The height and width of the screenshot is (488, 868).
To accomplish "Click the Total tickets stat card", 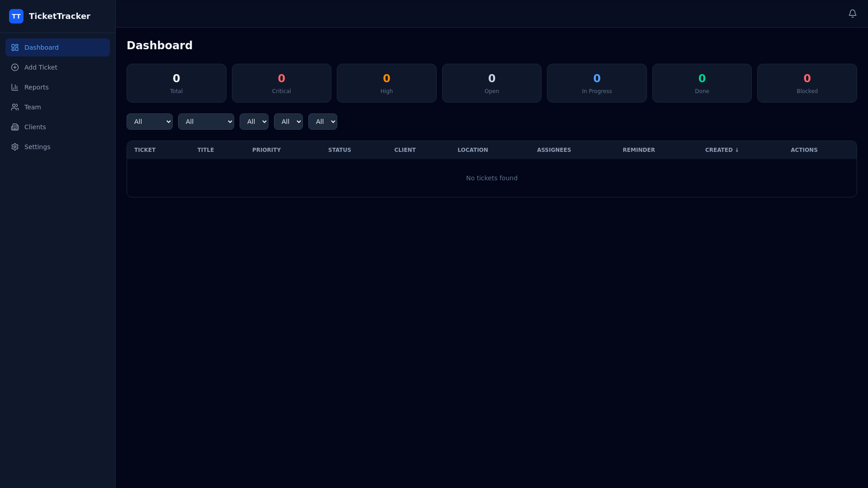I will [x=176, y=83].
